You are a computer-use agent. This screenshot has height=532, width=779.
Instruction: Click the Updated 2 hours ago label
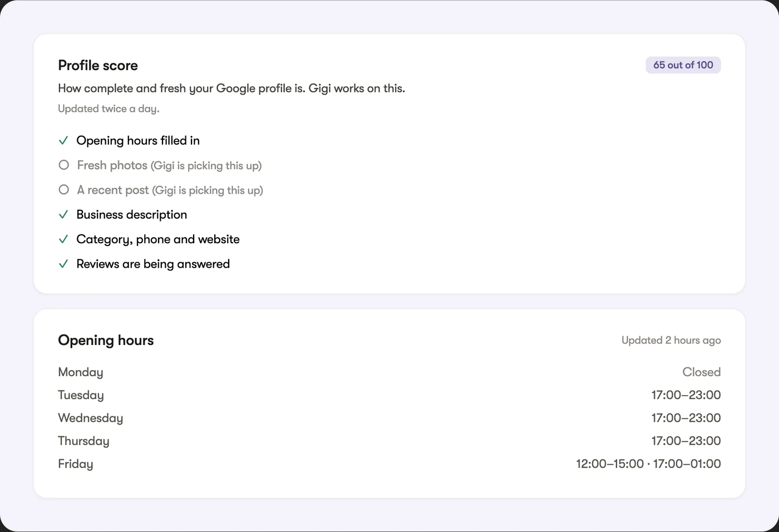click(671, 340)
